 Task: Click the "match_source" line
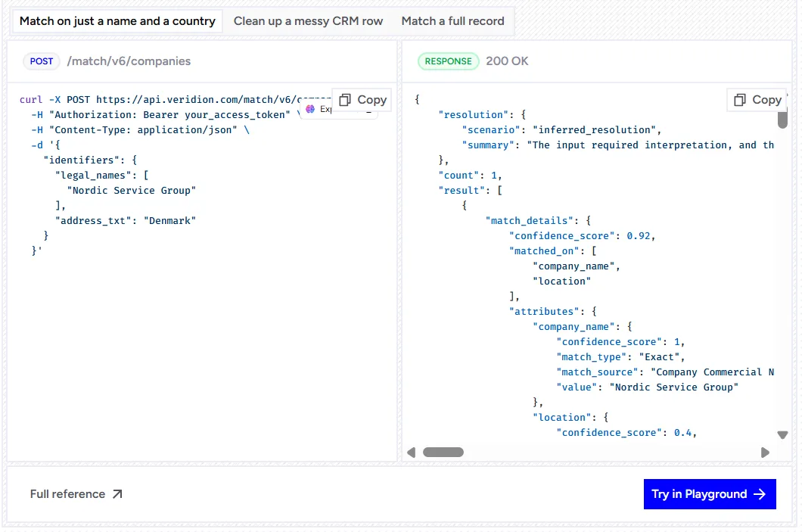[x=665, y=372]
